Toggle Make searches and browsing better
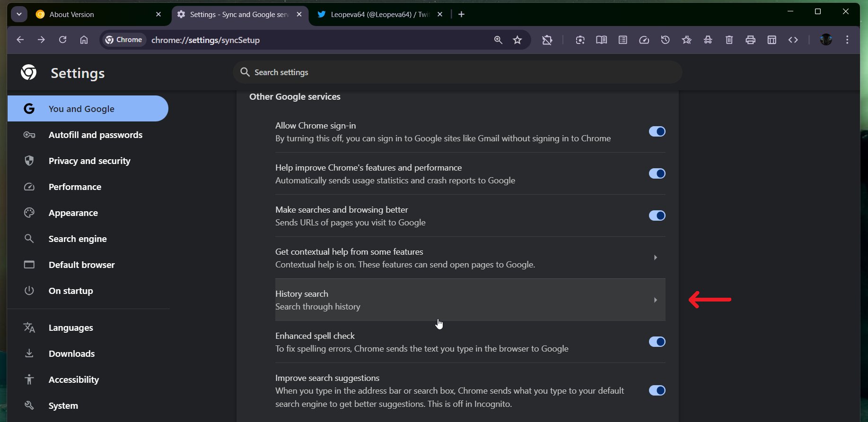Viewport: 868px width, 422px height. pyautogui.click(x=657, y=215)
